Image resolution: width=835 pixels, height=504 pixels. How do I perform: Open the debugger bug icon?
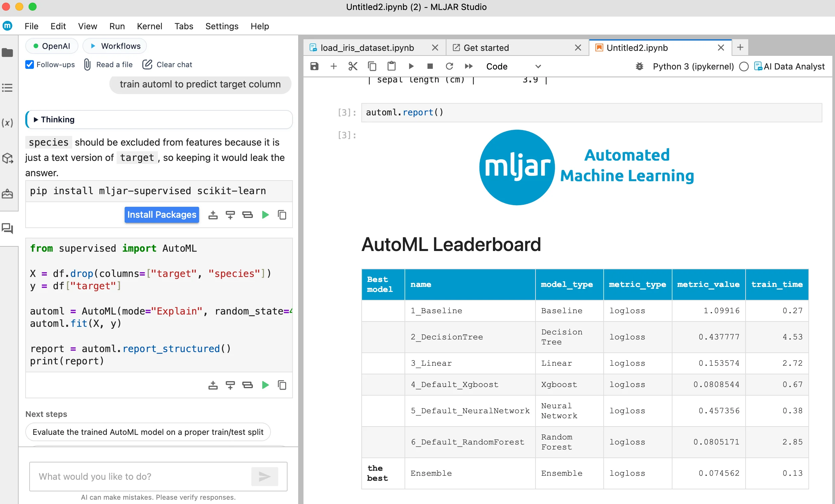[640, 66]
